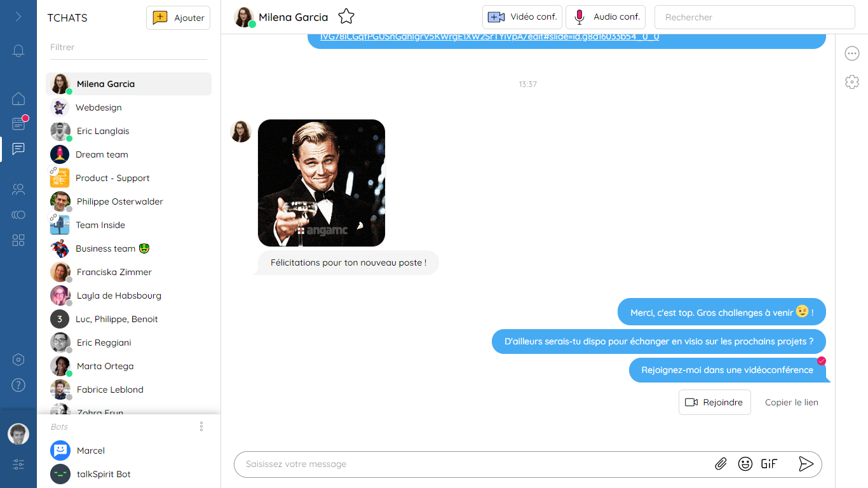This screenshot has width=868, height=488.
Task: Open the chat with Philippe Osterwalder
Action: click(128, 201)
